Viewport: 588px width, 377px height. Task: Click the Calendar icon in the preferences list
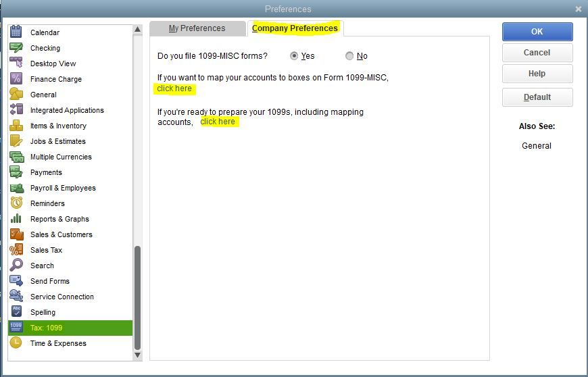16,32
